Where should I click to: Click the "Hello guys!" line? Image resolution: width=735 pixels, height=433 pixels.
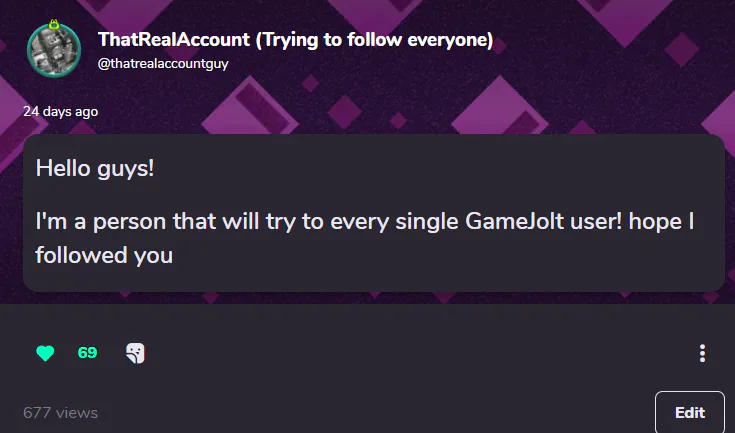95,168
